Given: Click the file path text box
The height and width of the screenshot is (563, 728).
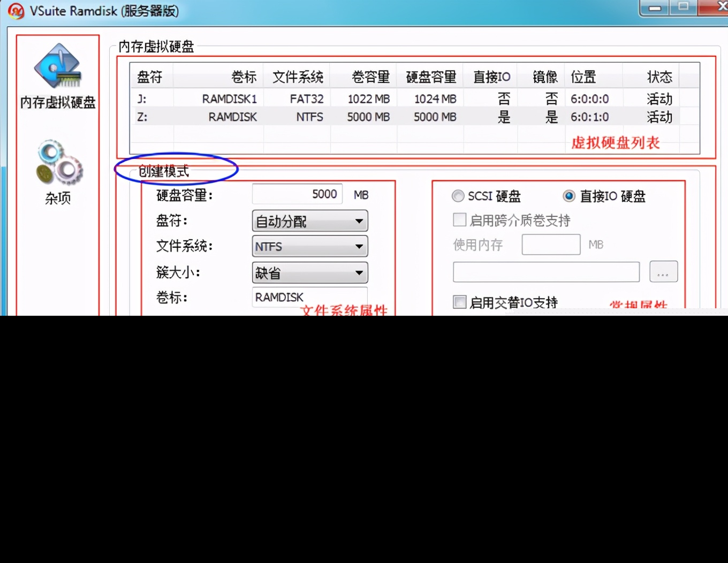Looking at the screenshot, I should [x=546, y=272].
